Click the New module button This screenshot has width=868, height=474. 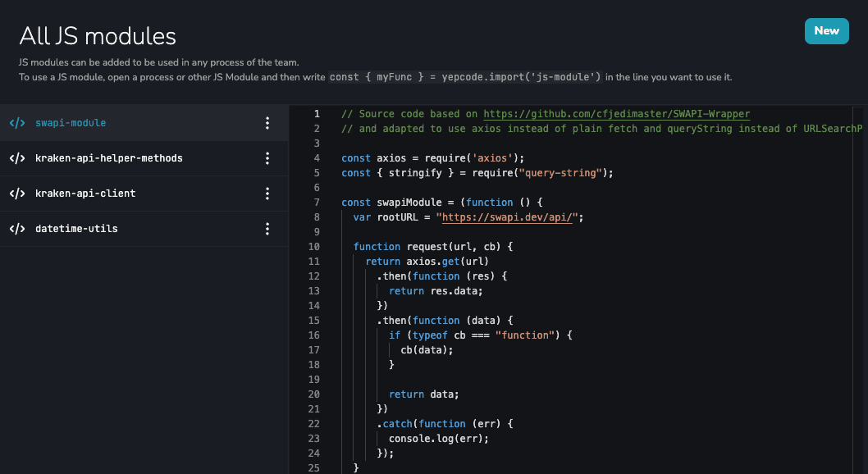(826, 31)
